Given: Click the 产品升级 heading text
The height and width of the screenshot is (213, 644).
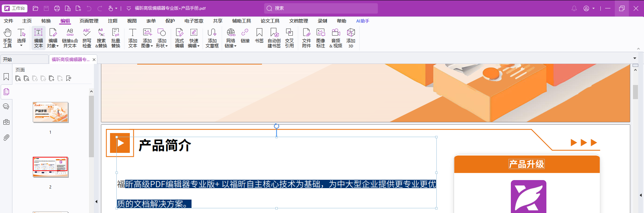Looking at the screenshot, I should pos(527,164).
